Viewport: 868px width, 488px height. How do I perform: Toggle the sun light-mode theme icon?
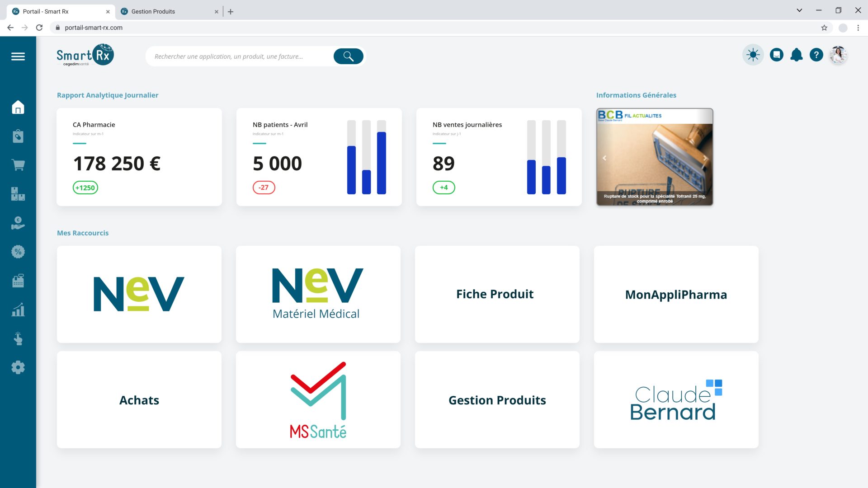click(x=753, y=55)
